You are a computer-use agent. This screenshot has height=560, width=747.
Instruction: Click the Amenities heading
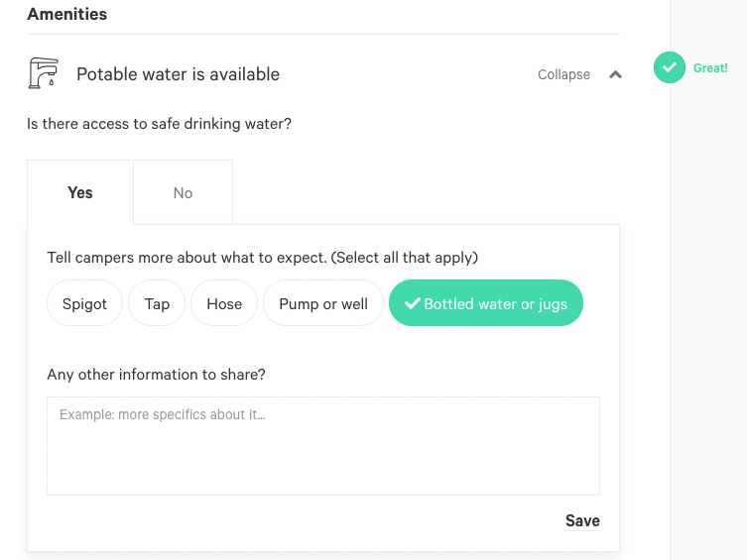click(x=67, y=14)
